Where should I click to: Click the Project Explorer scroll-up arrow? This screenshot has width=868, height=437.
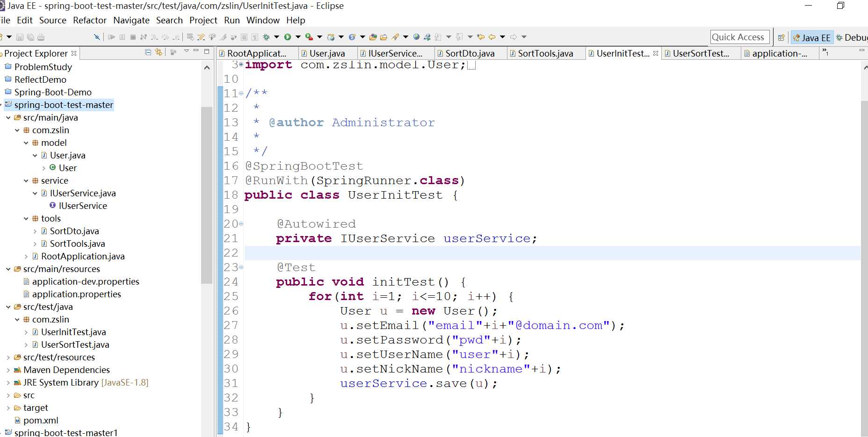click(x=207, y=68)
